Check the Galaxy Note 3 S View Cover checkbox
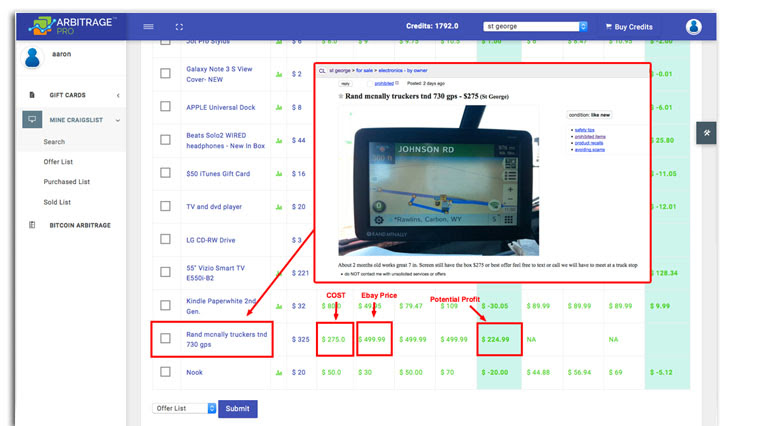 [165, 73]
